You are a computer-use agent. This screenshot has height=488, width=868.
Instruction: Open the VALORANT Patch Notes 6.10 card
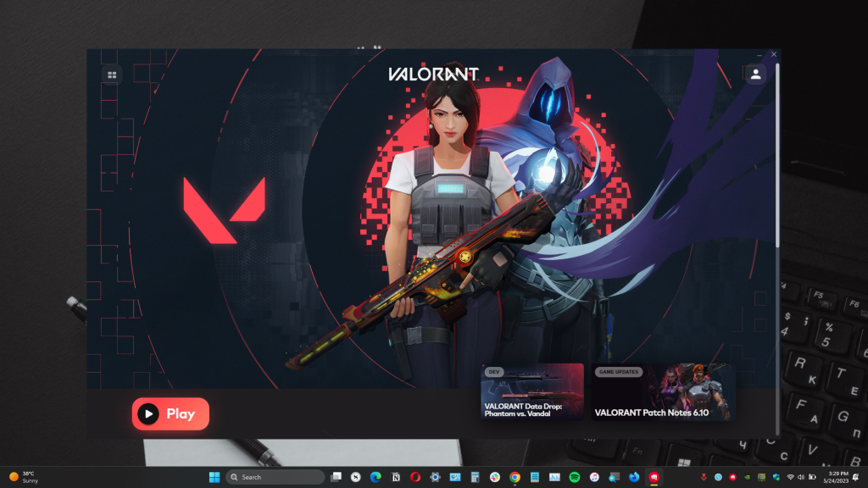coord(660,392)
